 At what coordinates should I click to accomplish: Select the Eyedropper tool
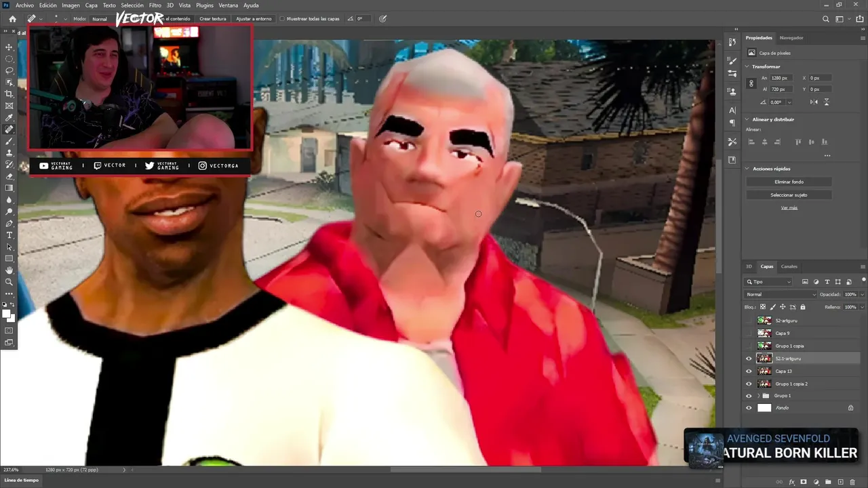tap(9, 118)
